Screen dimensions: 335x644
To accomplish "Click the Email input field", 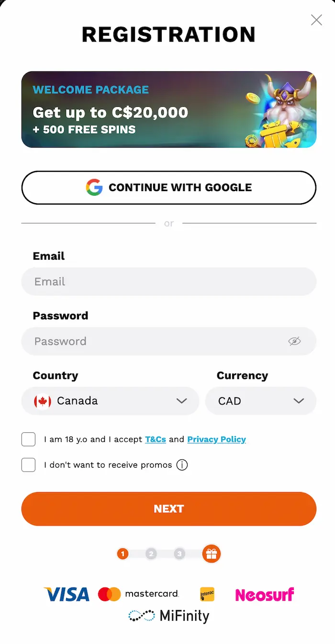I will [169, 281].
